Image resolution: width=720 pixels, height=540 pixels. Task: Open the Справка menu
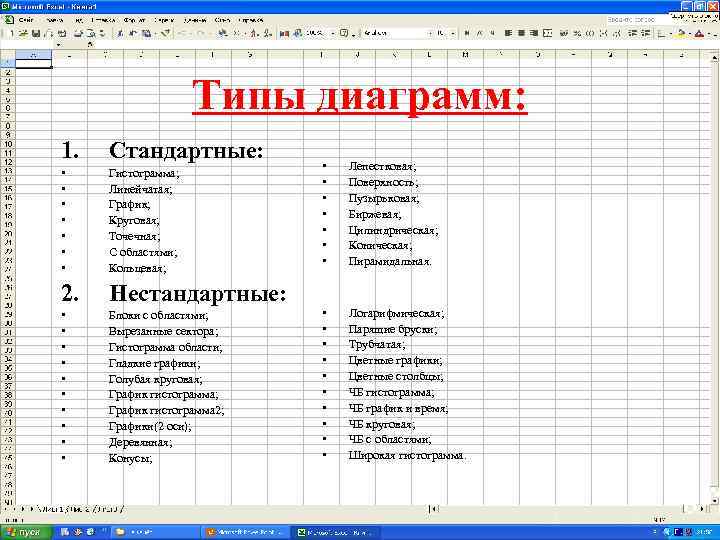[251, 20]
